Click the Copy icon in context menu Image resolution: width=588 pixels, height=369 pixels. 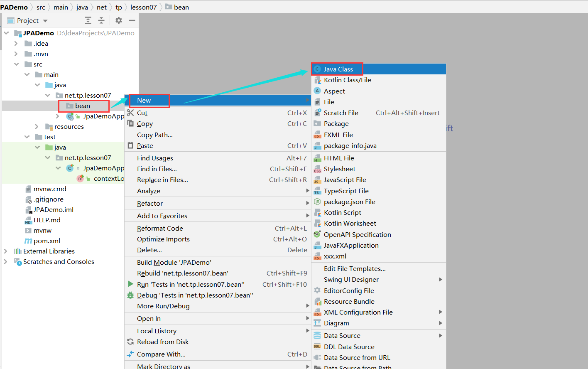(x=130, y=123)
